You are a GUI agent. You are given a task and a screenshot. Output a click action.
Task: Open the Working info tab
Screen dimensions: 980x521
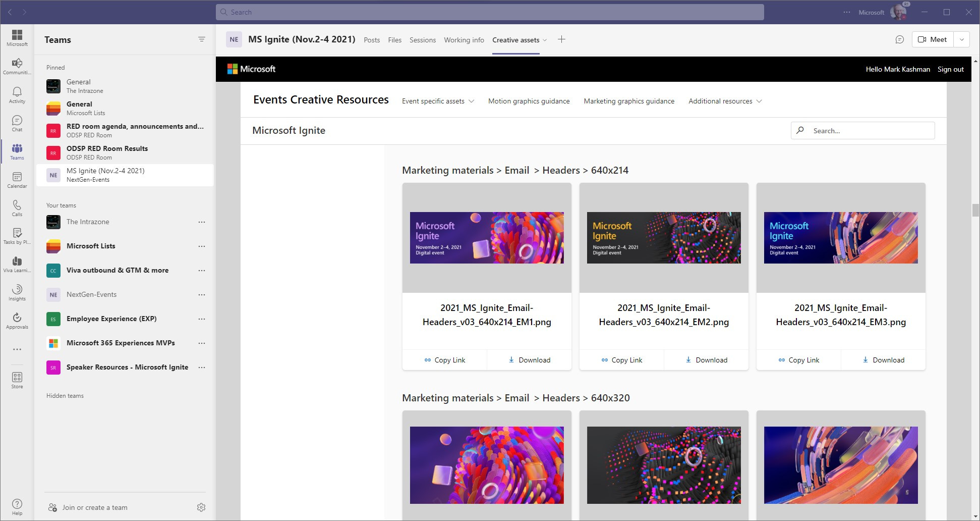click(x=464, y=40)
